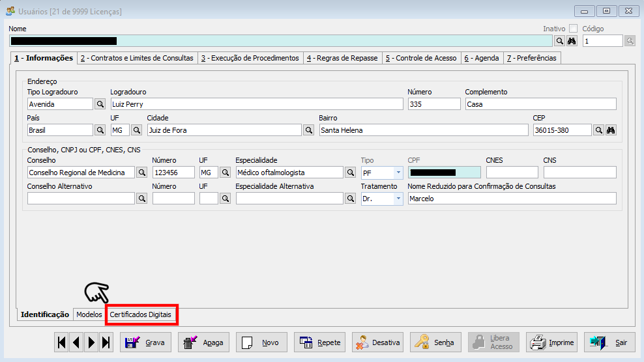Open the Conselho lookup magnifier

tap(142, 173)
